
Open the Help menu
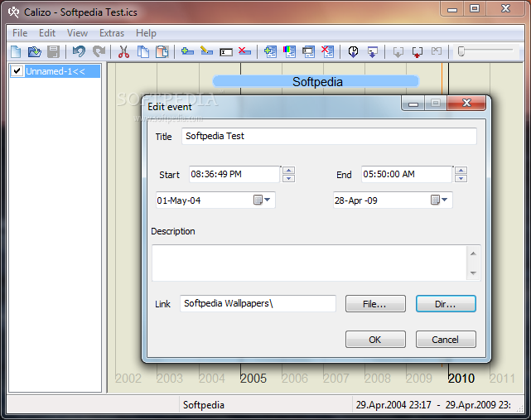coord(146,33)
